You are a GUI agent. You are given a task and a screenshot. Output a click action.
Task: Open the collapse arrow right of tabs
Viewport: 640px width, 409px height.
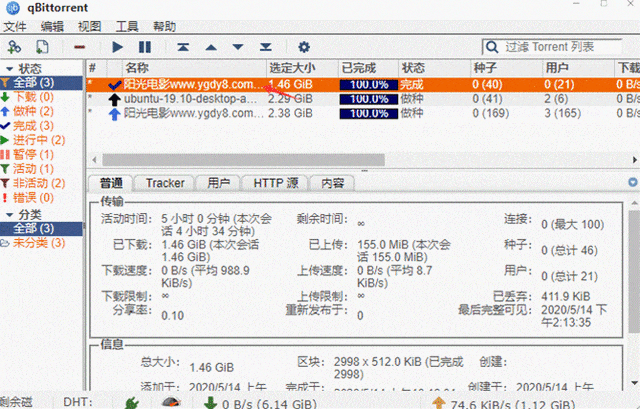point(633,182)
